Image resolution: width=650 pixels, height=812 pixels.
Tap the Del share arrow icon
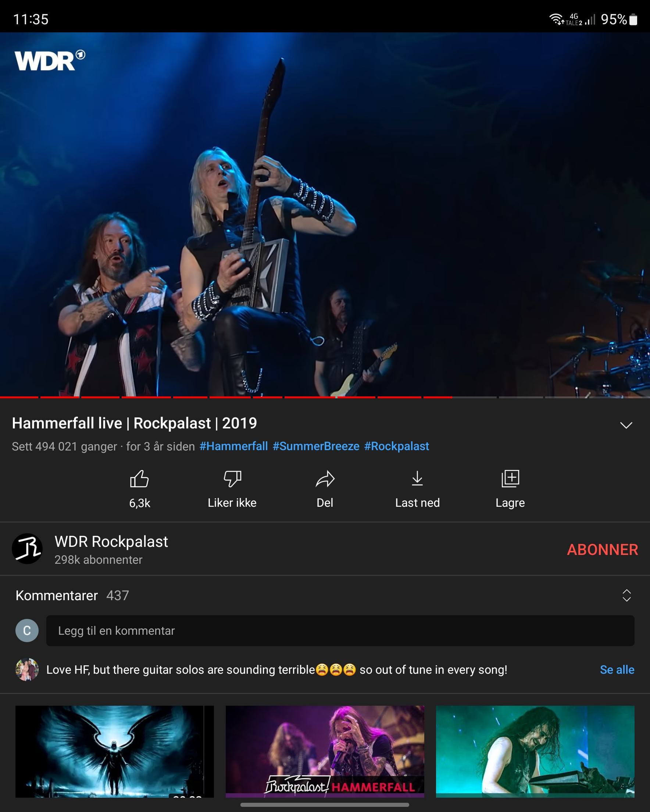[325, 479]
